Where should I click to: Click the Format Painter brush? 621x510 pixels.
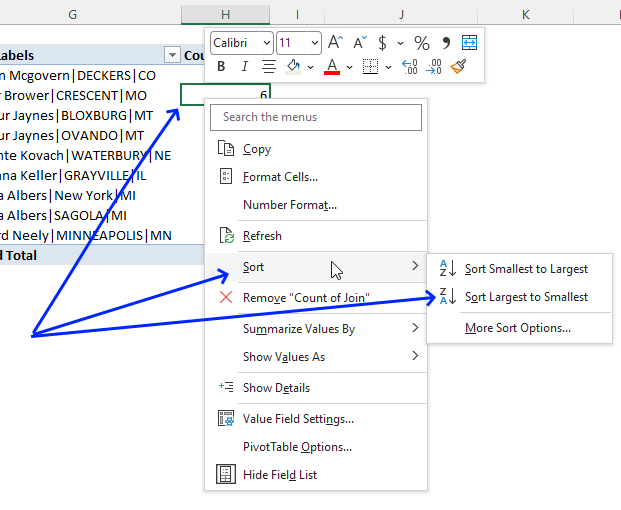point(459,67)
